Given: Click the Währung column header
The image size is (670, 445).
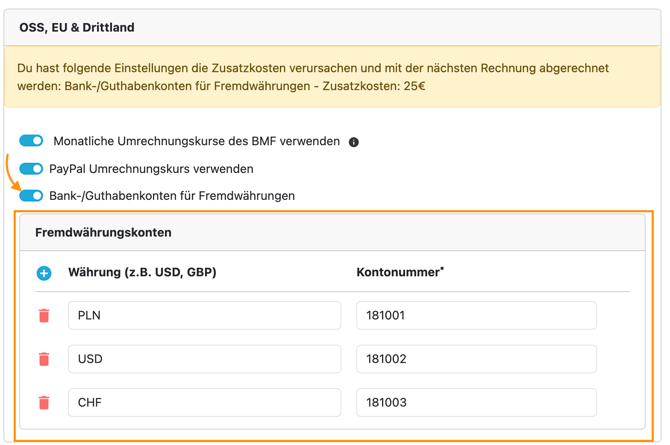Looking at the screenshot, I should pyautogui.click(x=142, y=272).
